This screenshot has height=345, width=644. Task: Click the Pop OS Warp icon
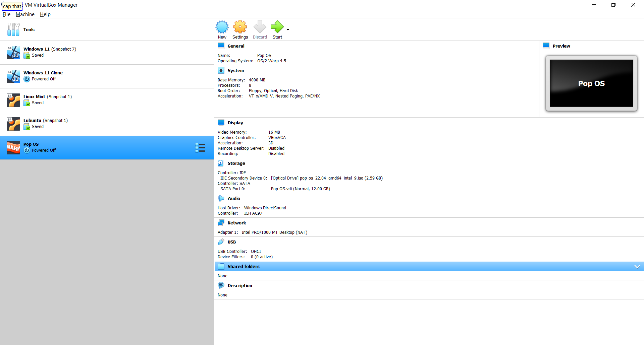pyautogui.click(x=13, y=148)
